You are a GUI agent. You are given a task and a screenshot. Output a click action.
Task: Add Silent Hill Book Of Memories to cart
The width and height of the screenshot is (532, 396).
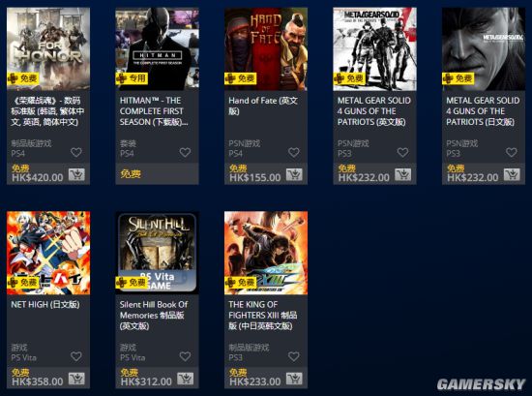(186, 379)
